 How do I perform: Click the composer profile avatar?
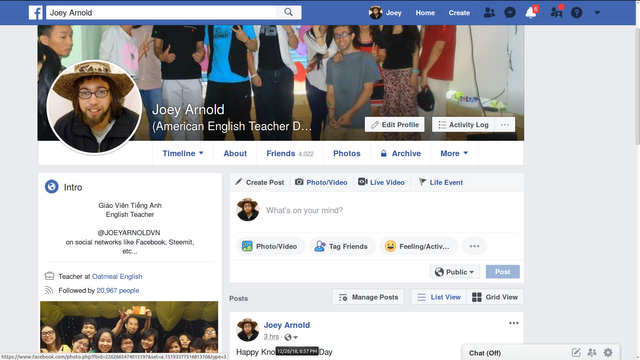click(247, 210)
